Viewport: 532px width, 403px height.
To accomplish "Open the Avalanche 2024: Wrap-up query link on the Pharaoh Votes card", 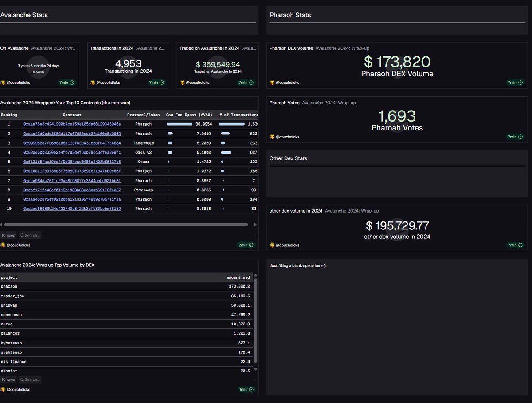I will (x=329, y=103).
